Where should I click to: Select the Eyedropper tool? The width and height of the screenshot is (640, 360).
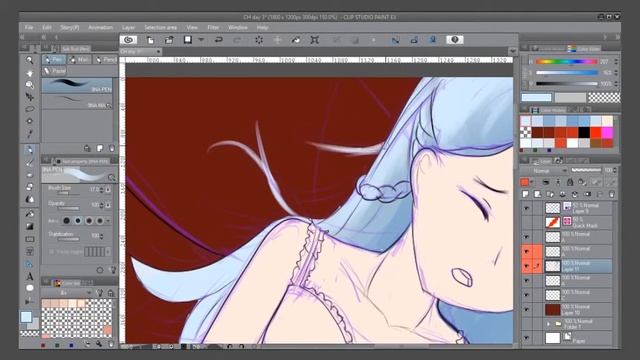tap(29, 133)
